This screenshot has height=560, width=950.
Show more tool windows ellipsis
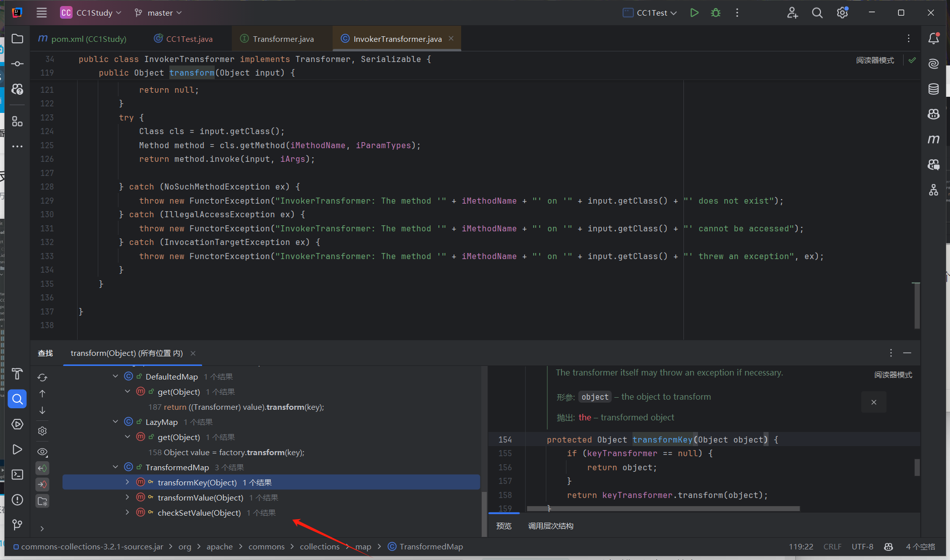click(x=17, y=146)
